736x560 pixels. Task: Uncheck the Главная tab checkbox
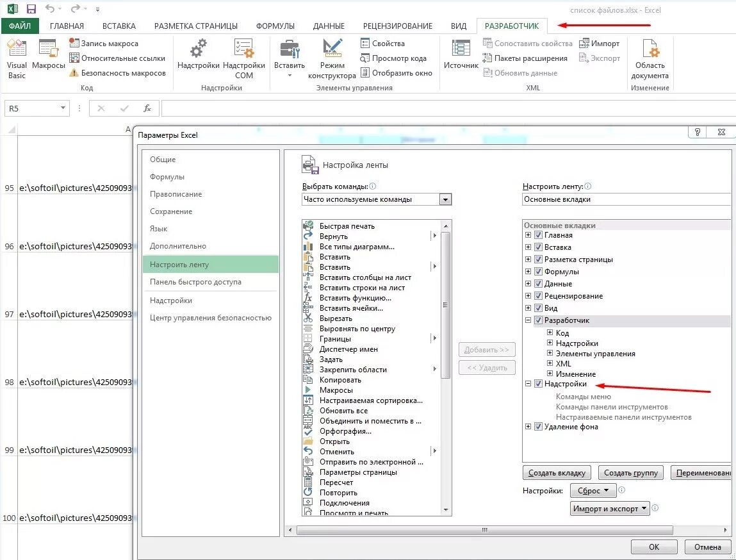tap(538, 235)
